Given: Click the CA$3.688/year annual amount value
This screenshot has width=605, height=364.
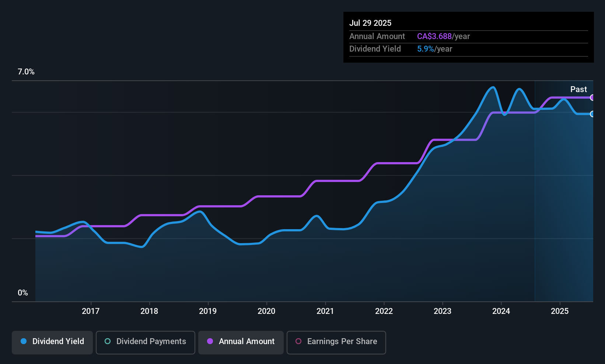Looking at the screenshot, I should [434, 36].
